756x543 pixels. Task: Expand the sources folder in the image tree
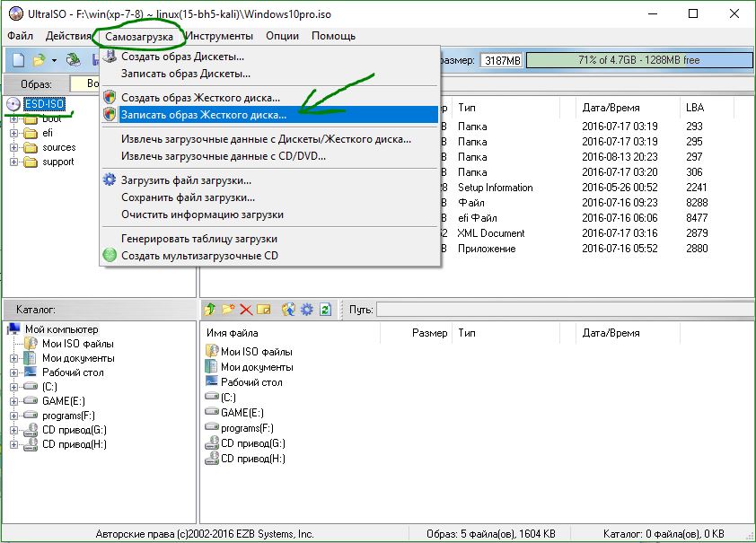click(14, 147)
